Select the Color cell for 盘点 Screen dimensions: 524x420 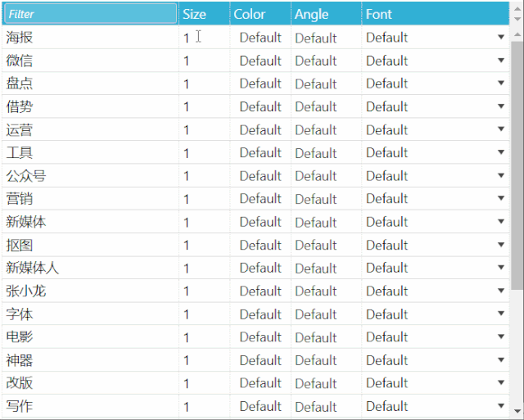(x=260, y=84)
